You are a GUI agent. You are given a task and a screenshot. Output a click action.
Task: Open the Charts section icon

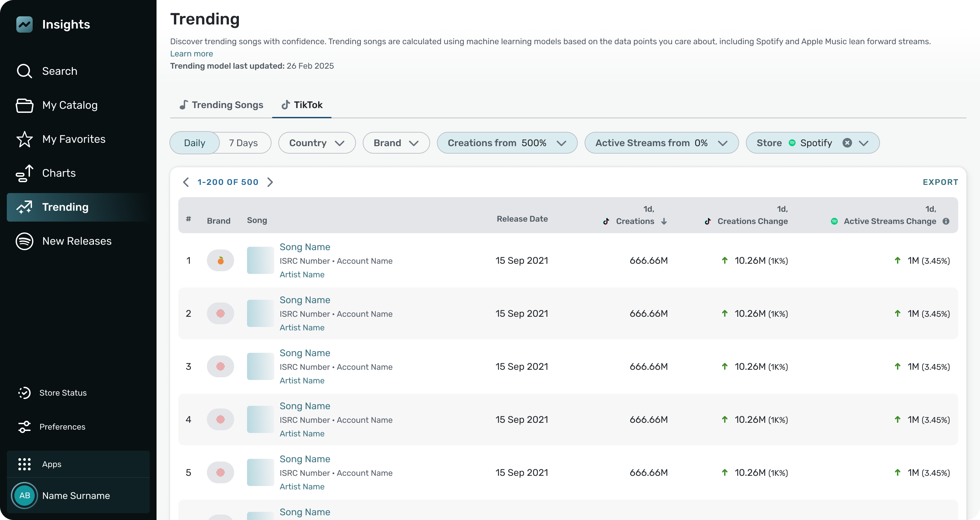24,173
